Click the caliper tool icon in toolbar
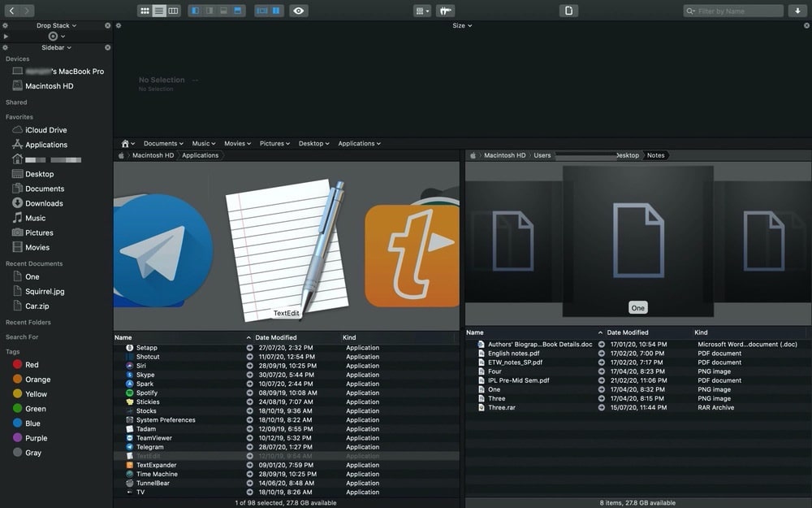The image size is (812, 508). pos(445,11)
